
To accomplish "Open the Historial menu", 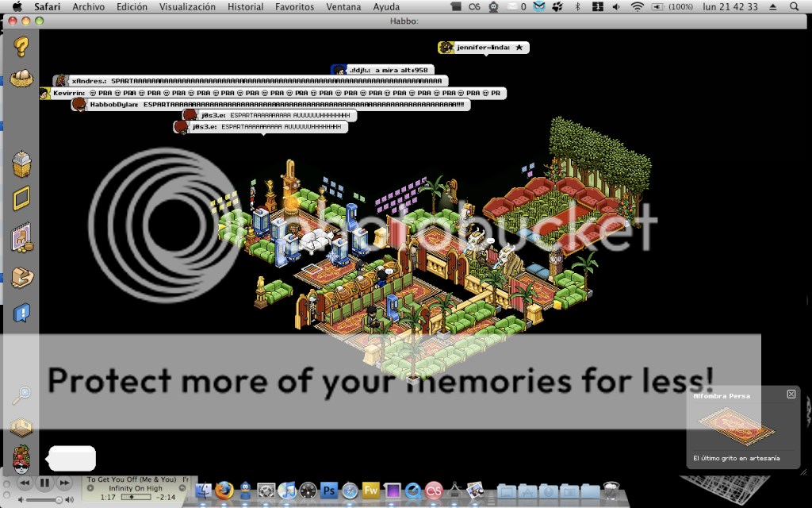I will point(245,6).
